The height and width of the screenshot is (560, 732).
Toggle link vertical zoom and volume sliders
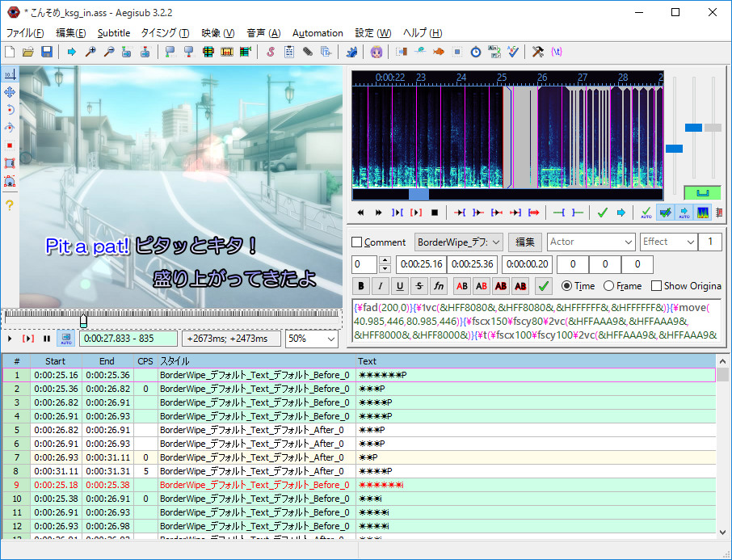[703, 192]
